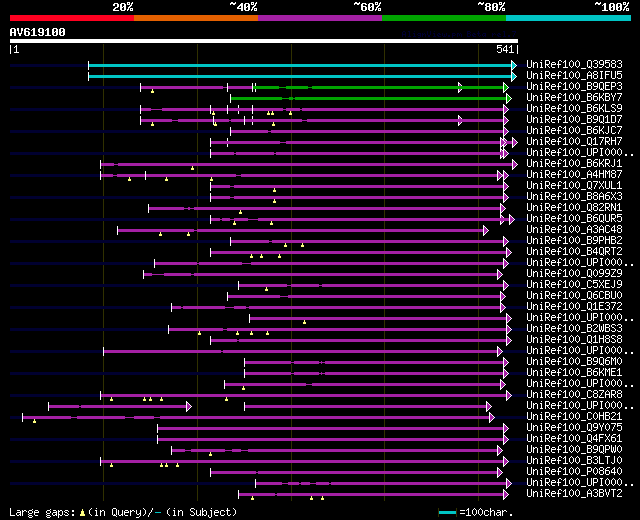Select the UniRef100_A3BVT2 label
640x520 pixels.
[x=574, y=494]
